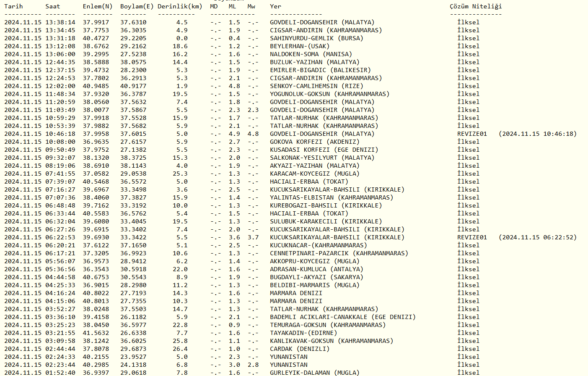Click YUNANISTAN in the 02:24:33 row

pyautogui.click(x=289, y=357)
